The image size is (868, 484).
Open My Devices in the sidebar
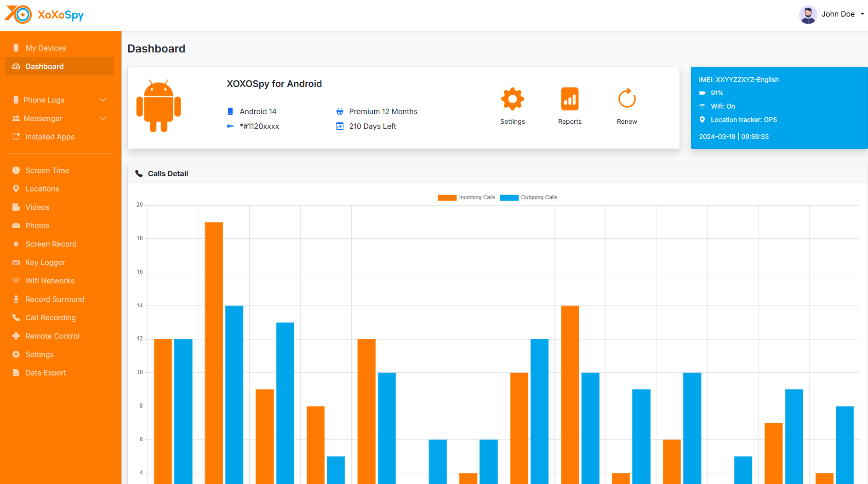coord(59,48)
